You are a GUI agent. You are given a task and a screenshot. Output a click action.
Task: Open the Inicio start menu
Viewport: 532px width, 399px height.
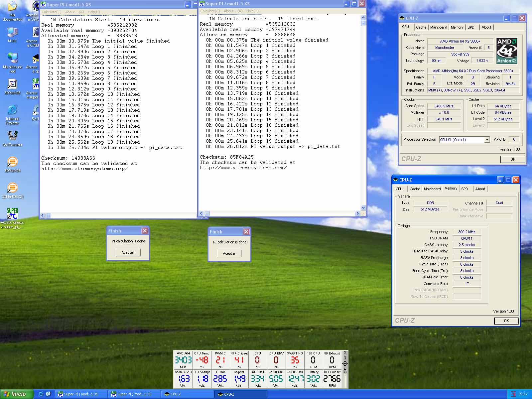tap(17, 394)
